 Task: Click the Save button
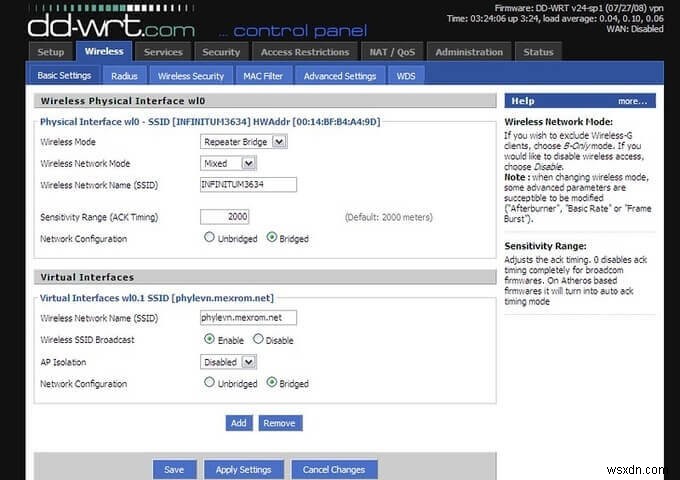[x=174, y=470]
